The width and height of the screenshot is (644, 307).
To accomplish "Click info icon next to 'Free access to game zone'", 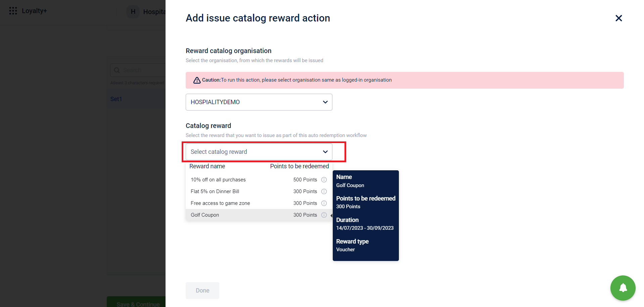I will pos(324,203).
